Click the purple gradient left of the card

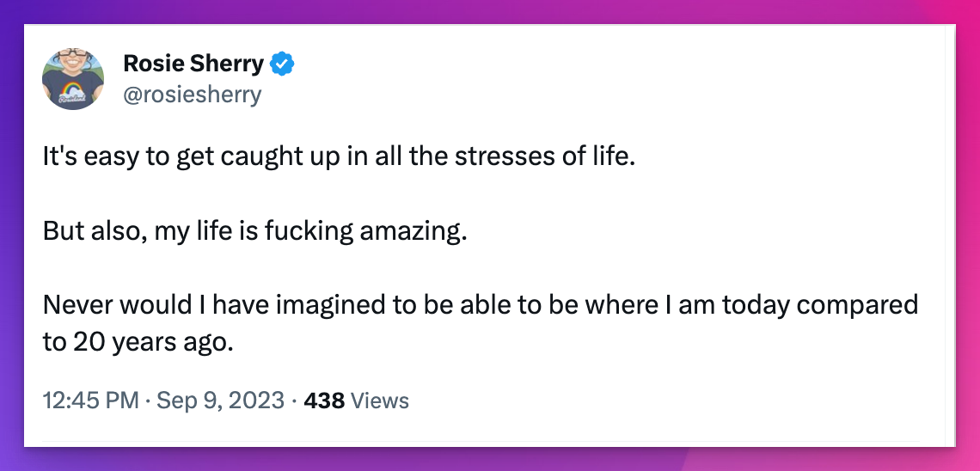(x=11, y=258)
